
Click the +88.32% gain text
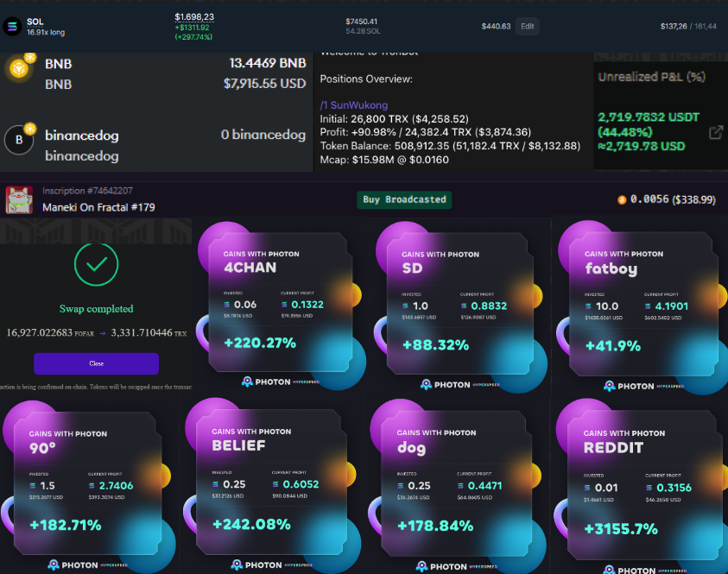[435, 344]
